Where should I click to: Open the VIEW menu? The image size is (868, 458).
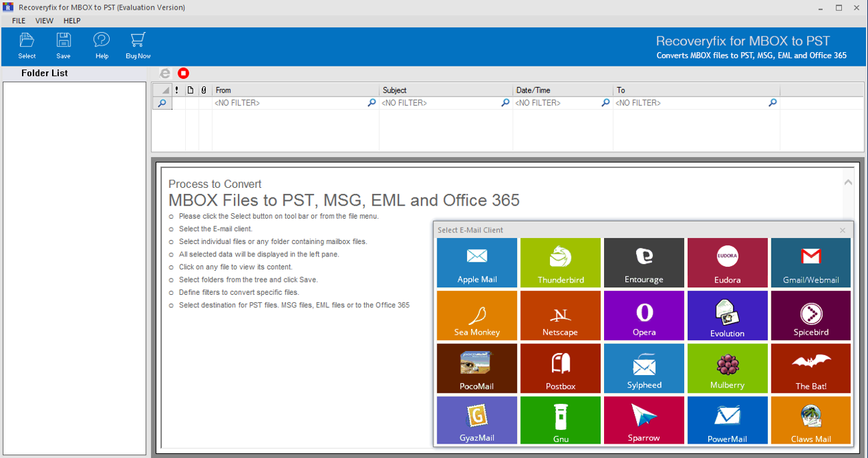click(x=45, y=21)
